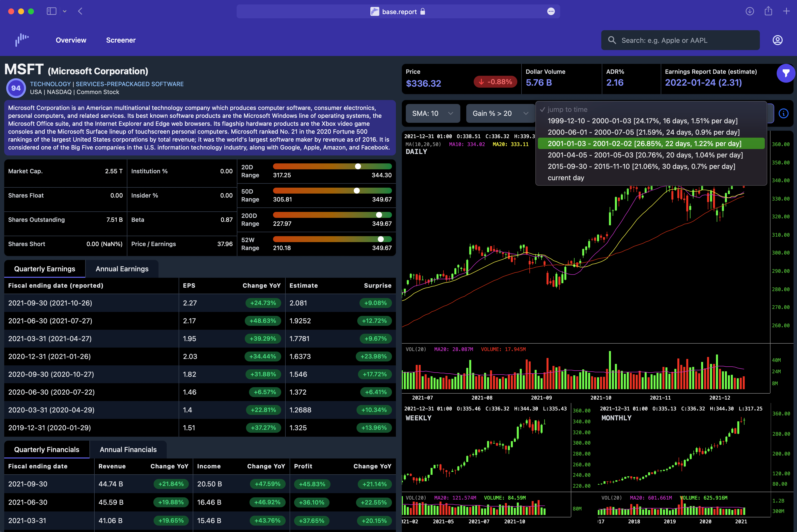Open the Screener page
The width and height of the screenshot is (797, 532).
pos(120,40)
